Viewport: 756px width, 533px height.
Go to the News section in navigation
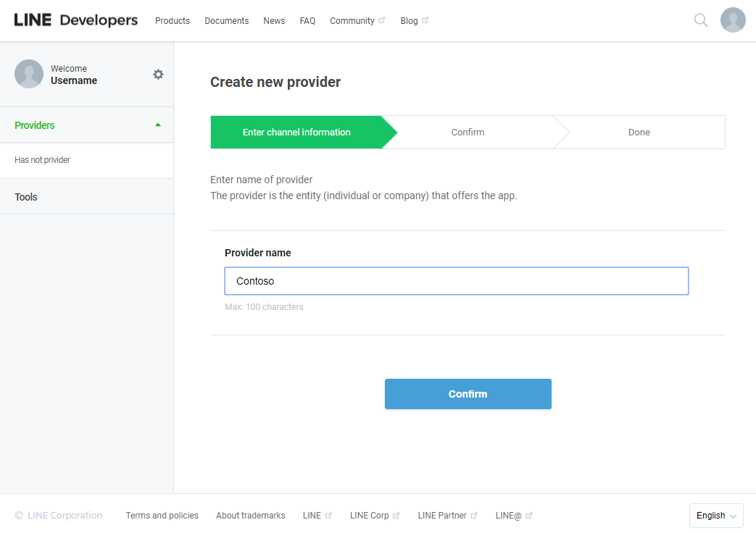click(x=274, y=20)
